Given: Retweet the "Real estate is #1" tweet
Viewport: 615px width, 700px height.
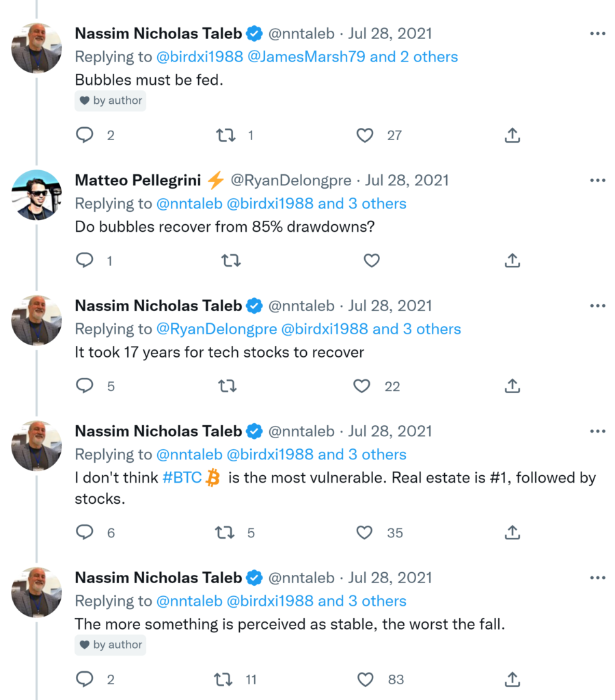Looking at the screenshot, I should pos(225,533).
